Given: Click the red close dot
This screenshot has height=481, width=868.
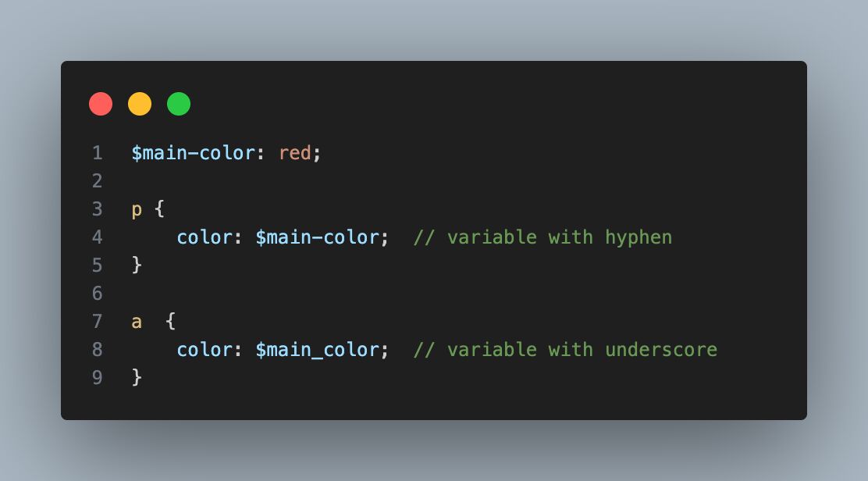Looking at the screenshot, I should point(101,104).
